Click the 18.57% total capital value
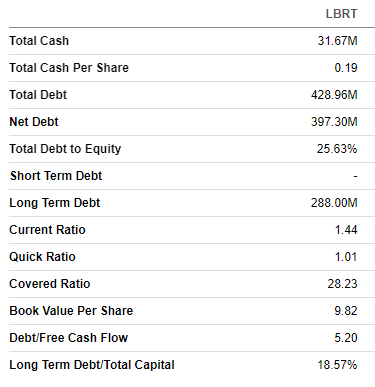The height and width of the screenshot is (387, 375). (x=337, y=365)
